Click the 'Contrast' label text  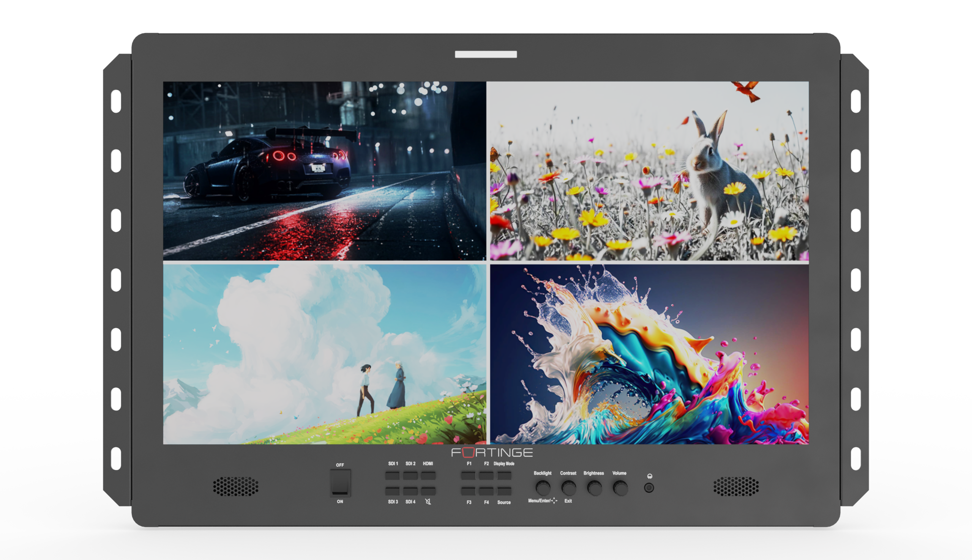pyautogui.click(x=568, y=473)
